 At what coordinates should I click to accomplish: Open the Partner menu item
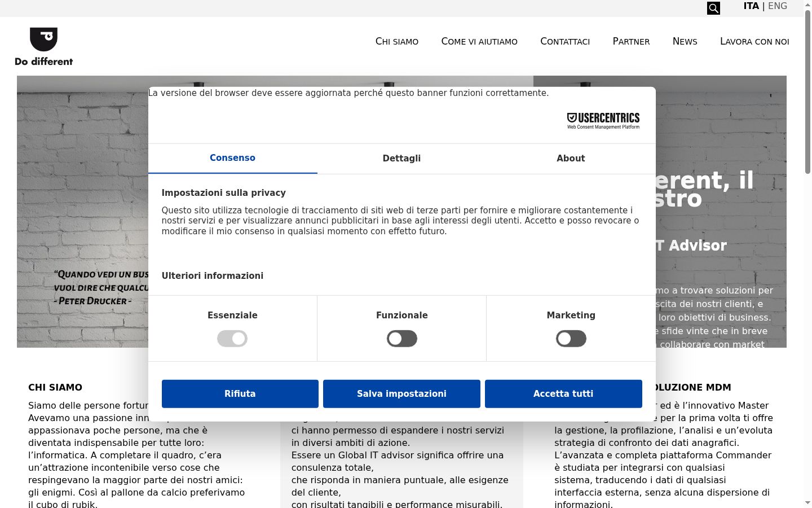[631, 41]
